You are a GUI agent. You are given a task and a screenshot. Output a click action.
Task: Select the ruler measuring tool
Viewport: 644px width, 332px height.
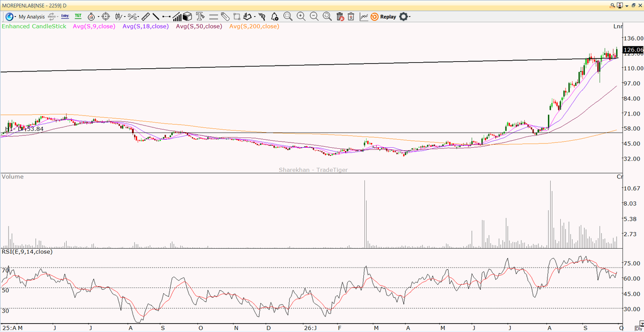point(145,17)
